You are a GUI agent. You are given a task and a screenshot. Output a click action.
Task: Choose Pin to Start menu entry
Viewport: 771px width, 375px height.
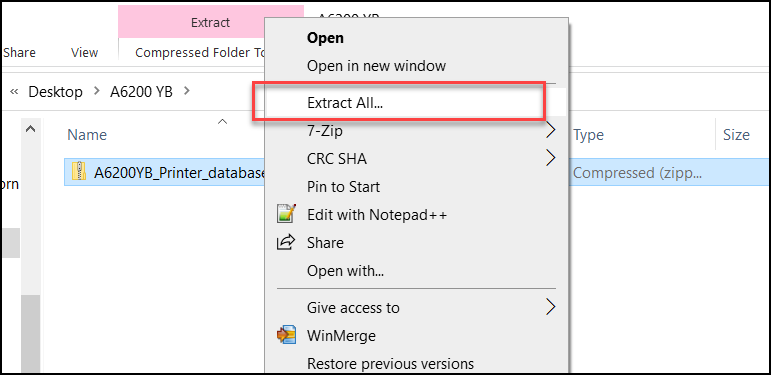pos(343,186)
